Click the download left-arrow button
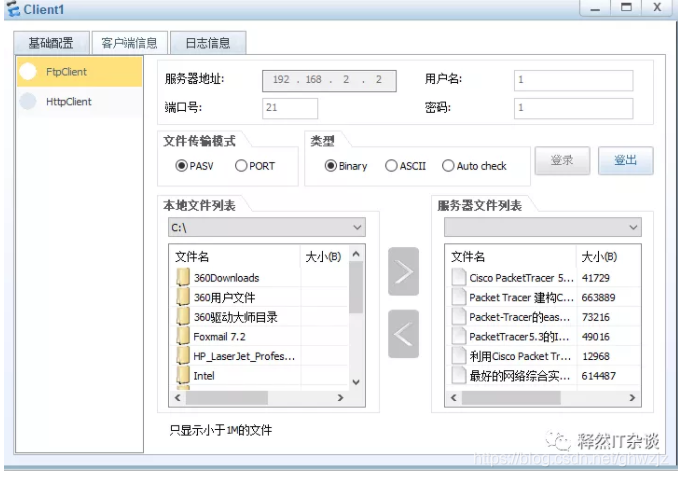 pos(403,334)
